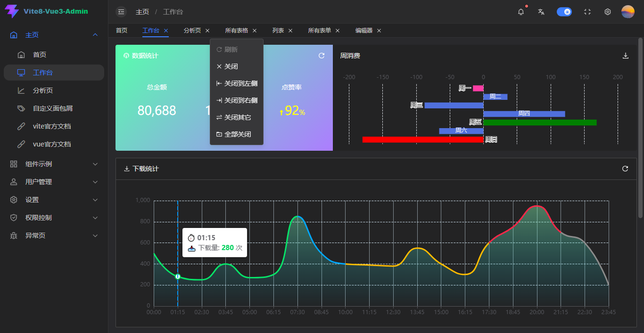
Task: Select 工作台 in the sidebar
Action: [54, 73]
